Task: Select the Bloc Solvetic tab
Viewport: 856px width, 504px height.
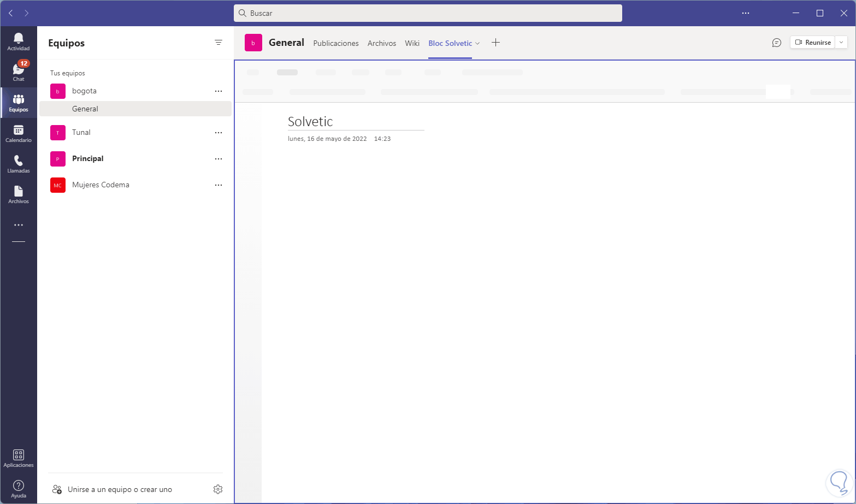Action: point(450,43)
